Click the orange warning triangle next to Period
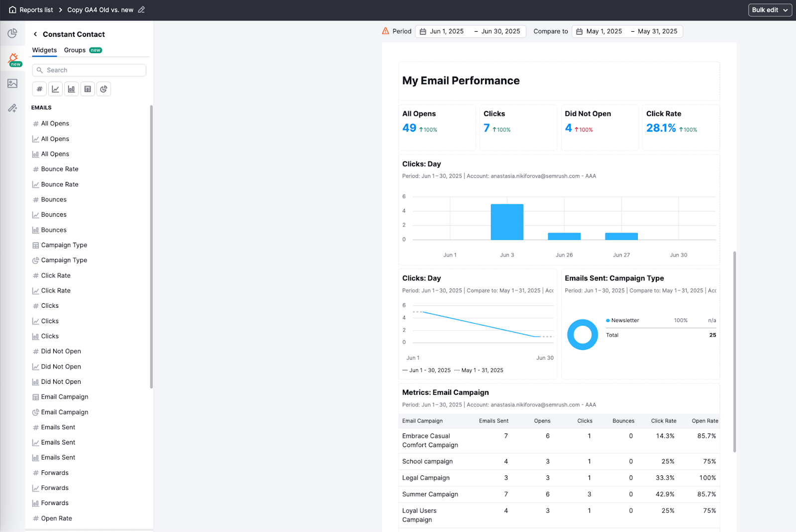Viewport: 796px width, 532px height. [385, 31]
